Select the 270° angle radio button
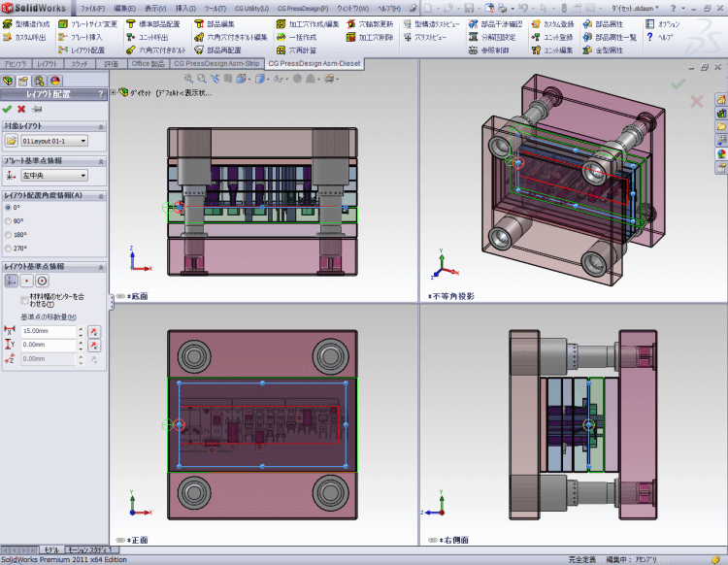The image size is (728, 565). [8, 249]
